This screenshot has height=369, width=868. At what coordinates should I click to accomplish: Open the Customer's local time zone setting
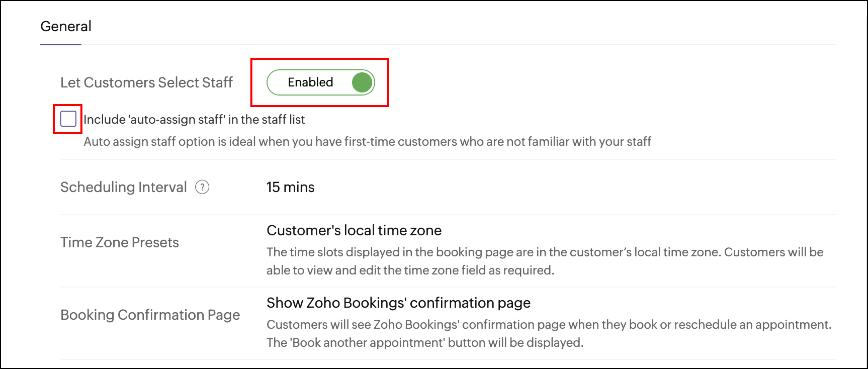354,230
